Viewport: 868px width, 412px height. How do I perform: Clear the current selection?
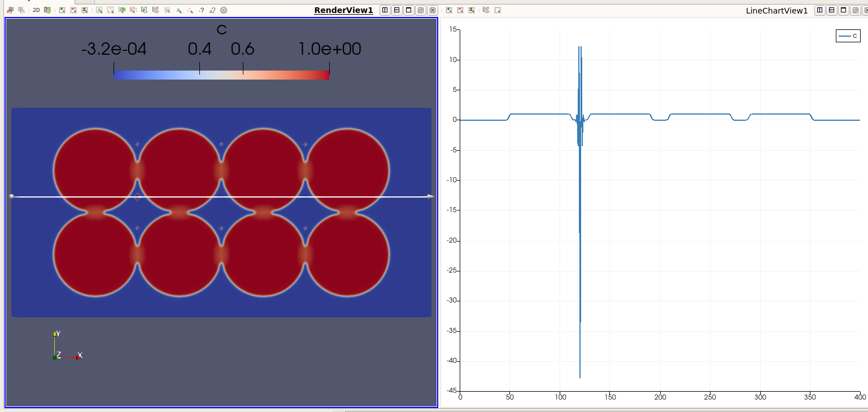pos(223,10)
